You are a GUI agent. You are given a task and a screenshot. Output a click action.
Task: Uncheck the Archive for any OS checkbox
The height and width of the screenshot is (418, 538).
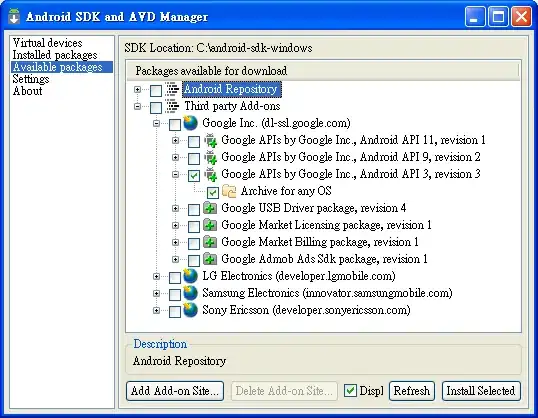[x=213, y=193]
